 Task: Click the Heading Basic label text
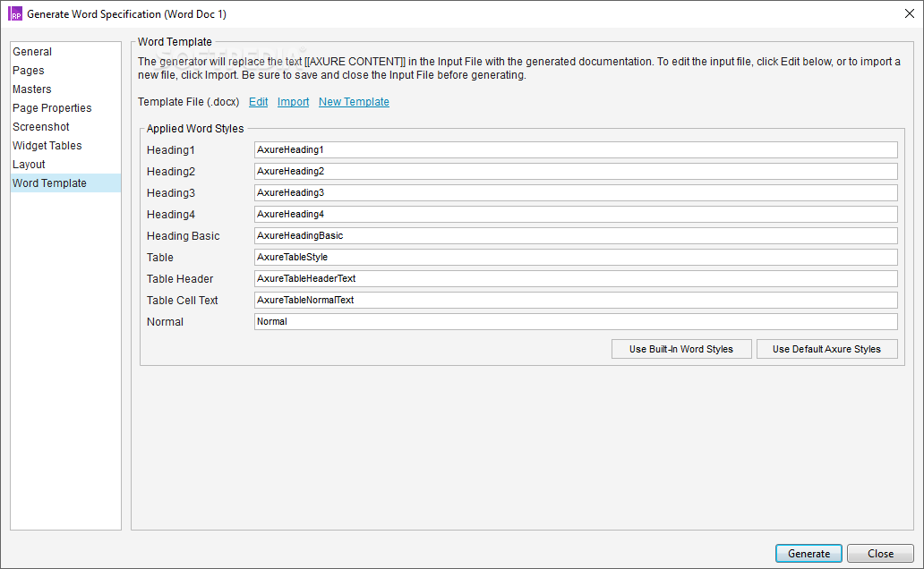[183, 236]
